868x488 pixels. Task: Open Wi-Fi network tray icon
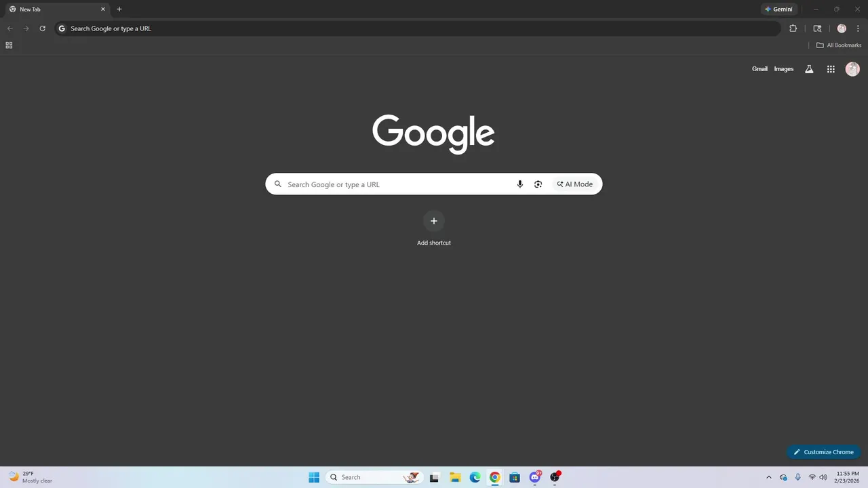[x=812, y=477]
